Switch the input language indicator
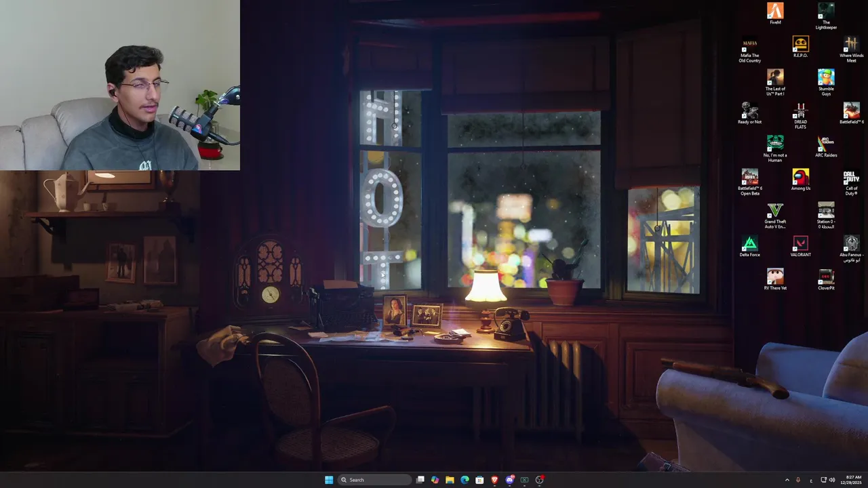This screenshot has width=868, height=488. [811, 480]
